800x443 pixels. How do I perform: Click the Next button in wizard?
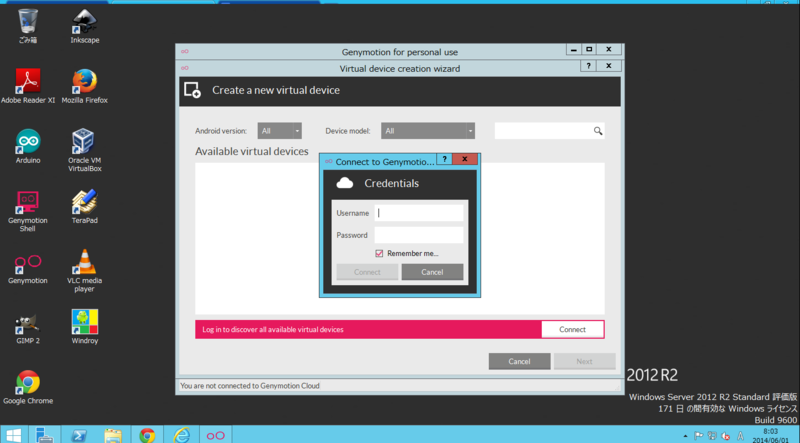pyautogui.click(x=584, y=361)
